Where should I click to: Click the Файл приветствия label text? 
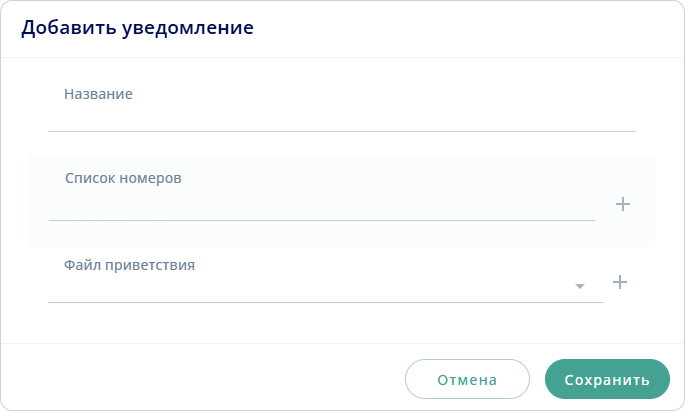point(129,266)
